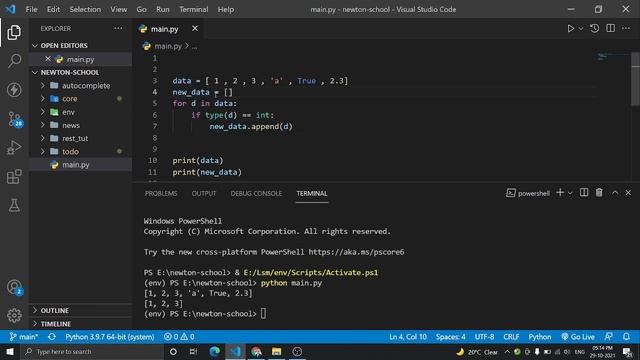This screenshot has width=640, height=360.
Task: Run Python file with play button
Action: (570, 29)
